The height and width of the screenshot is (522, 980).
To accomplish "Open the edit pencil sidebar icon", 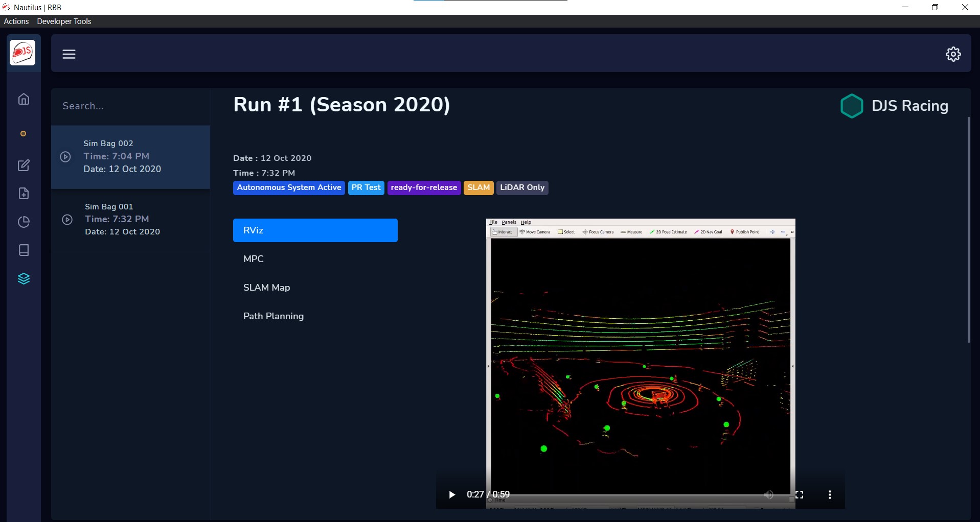I will pyautogui.click(x=24, y=165).
